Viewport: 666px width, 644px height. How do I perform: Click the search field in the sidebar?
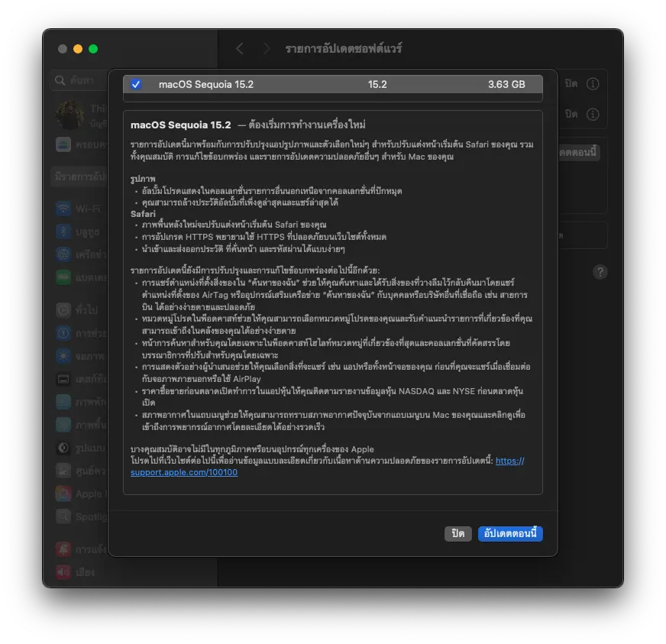pyautogui.click(x=80, y=80)
